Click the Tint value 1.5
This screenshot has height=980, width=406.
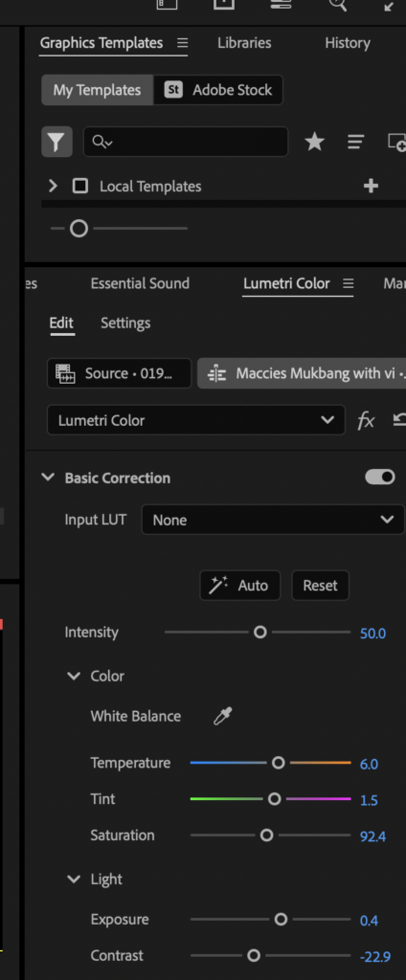click(x=369, y=800)
